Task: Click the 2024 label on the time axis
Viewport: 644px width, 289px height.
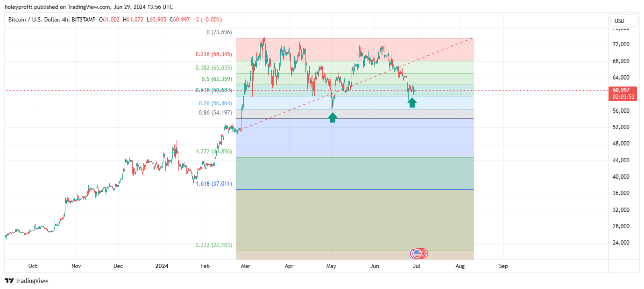Action: click(x=162, y=266)
